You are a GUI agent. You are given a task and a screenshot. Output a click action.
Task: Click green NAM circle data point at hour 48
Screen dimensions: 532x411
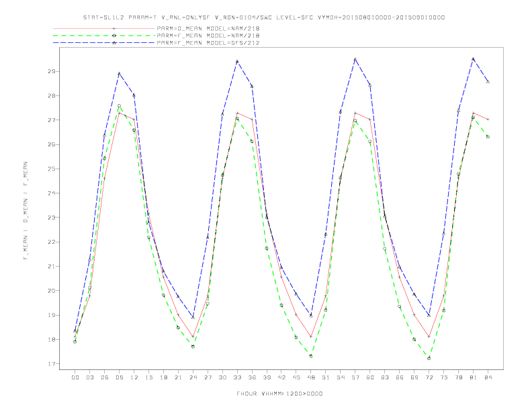click(x=311, y=356)
